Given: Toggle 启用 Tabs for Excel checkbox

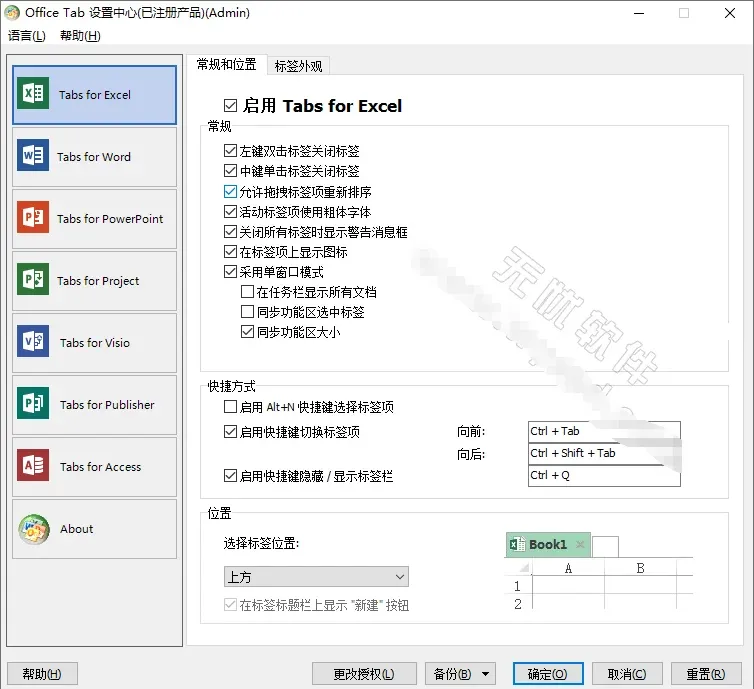Looking at the screenshot, I should pos(230,105).
